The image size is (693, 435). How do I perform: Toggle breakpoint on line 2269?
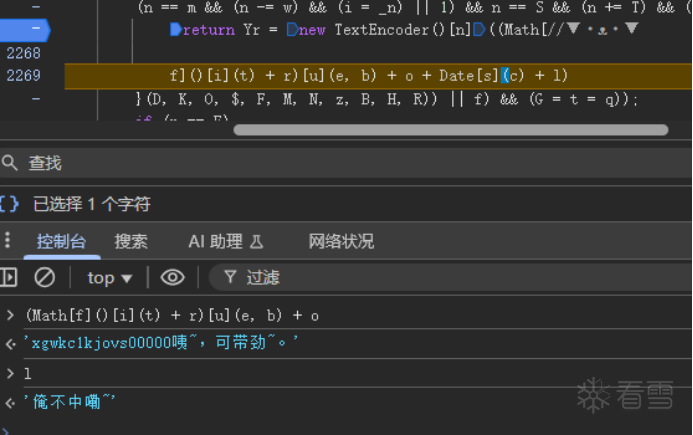coord(23,76)
